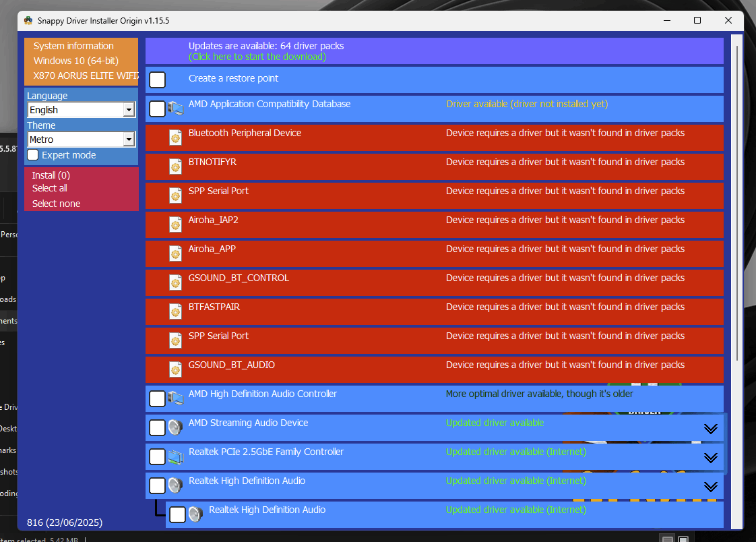Click the Realtek PCIe 2.5GbE network adapter icon
Screen dimensions: 756x542
[177, 456]
